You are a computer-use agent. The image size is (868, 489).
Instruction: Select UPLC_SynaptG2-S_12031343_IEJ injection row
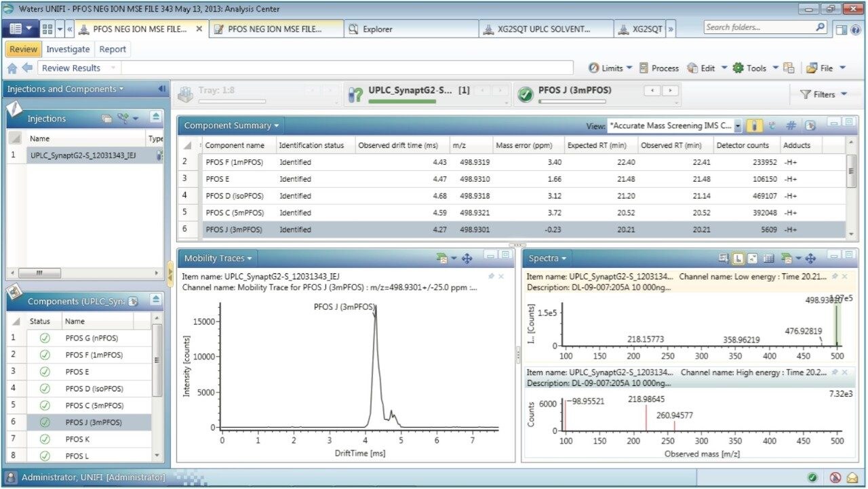click(85, 155)
